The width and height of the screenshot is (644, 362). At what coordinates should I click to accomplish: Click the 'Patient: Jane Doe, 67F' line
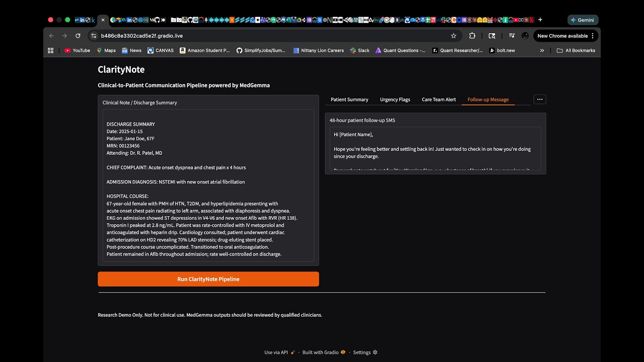pyautogui.click(x=131, y=139)
